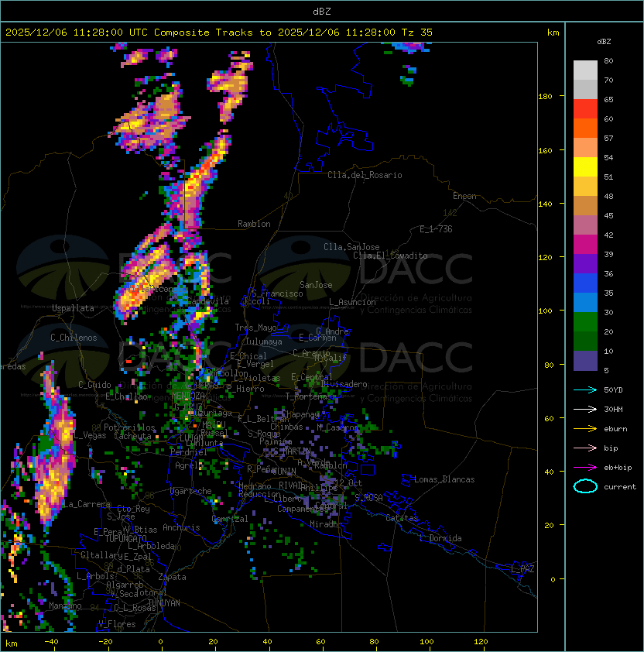The image size is (644, 652).
Task: Click the yellow eburn arrow in legend
Action: pyautogui.click(x=585, y=429)
